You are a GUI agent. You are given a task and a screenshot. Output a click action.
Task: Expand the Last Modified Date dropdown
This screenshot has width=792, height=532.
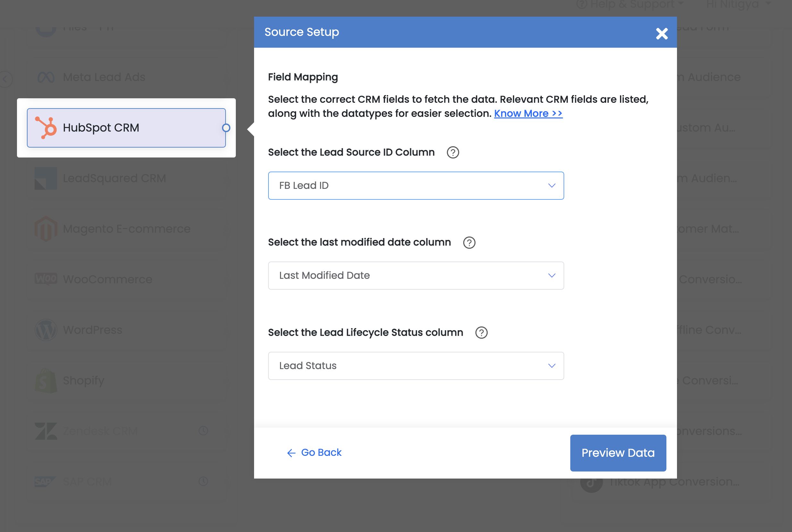click(416, 276)
